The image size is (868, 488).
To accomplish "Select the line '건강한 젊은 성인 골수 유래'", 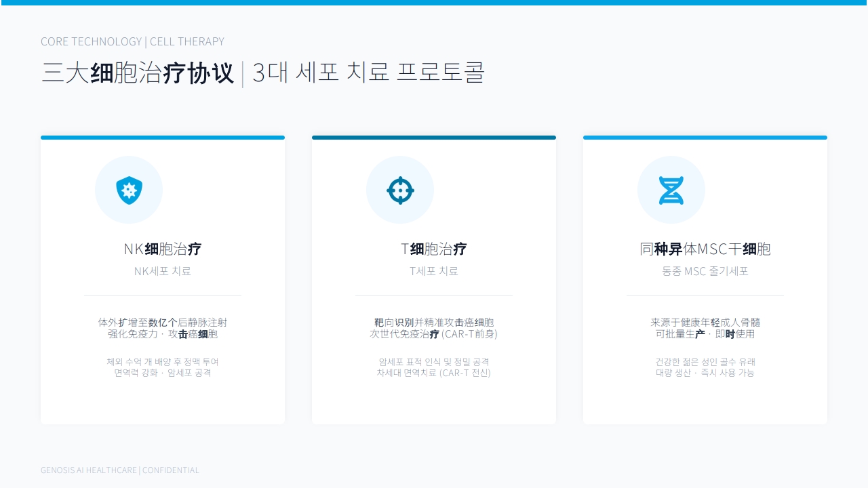I will click(x=705, y=362).
